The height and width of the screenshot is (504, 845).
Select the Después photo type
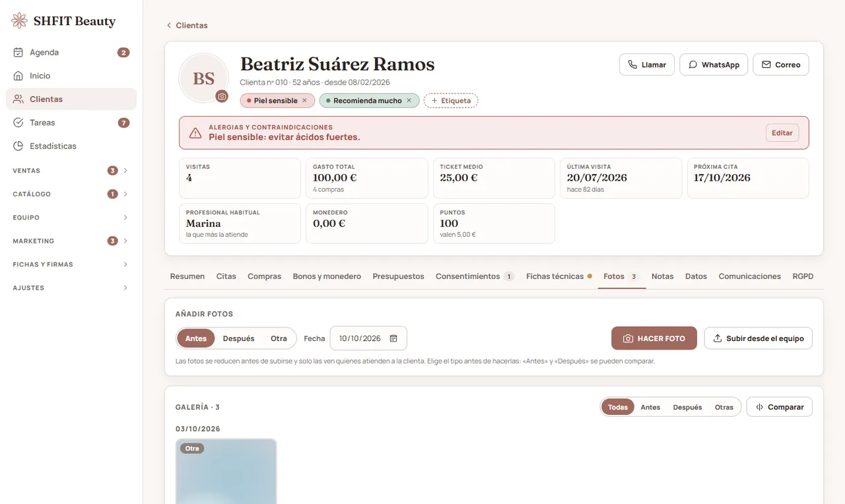point(238,338)
